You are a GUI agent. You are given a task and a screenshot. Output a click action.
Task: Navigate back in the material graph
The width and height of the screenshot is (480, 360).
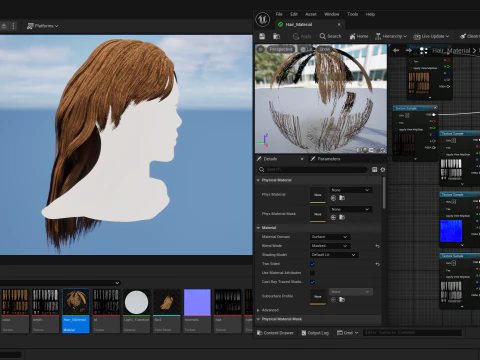[x=396, y=50]
